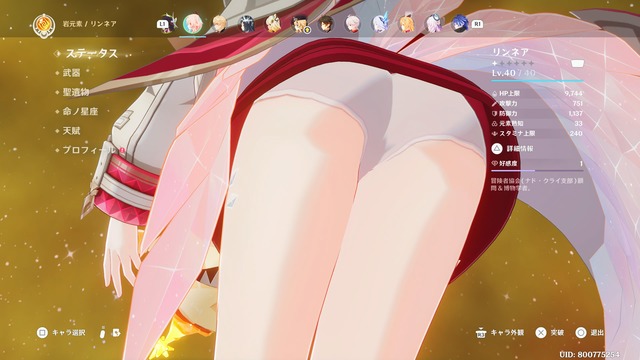
Task: Select the blonde avatar with hair ornament
Action: pos(273,24)
